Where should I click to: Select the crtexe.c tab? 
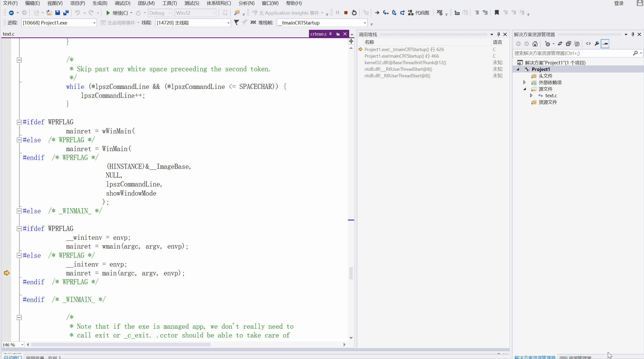(x=319, y=34)
